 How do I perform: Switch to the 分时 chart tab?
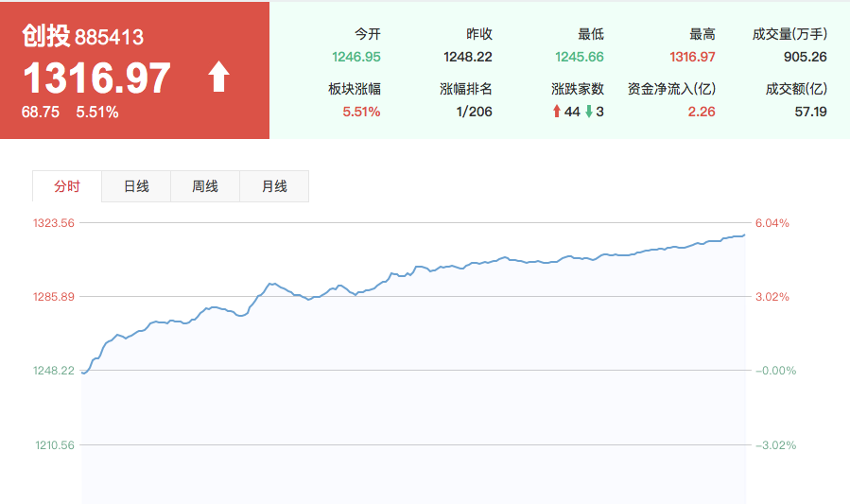pyautogui.click(x=67, y=186)
